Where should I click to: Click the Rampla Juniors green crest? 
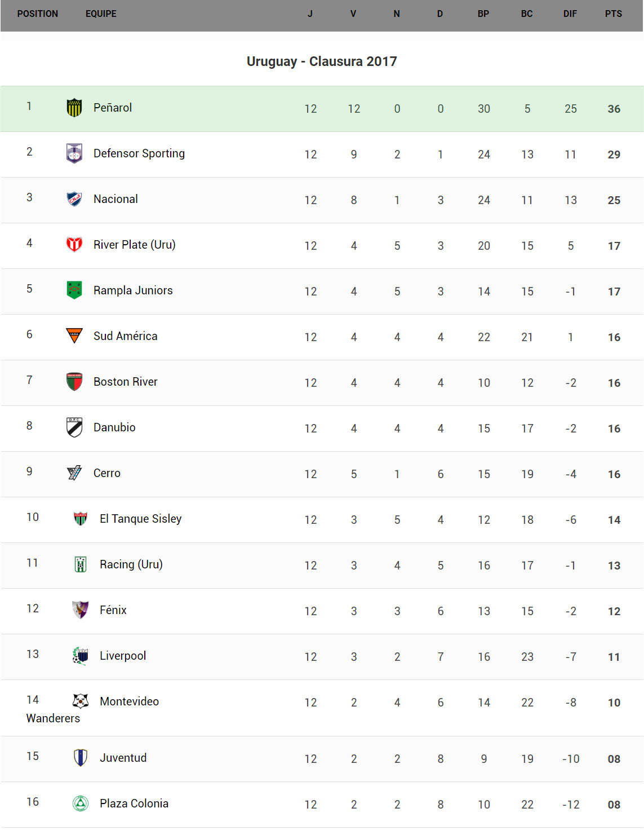pyautogui.click(x=74, y=290)
